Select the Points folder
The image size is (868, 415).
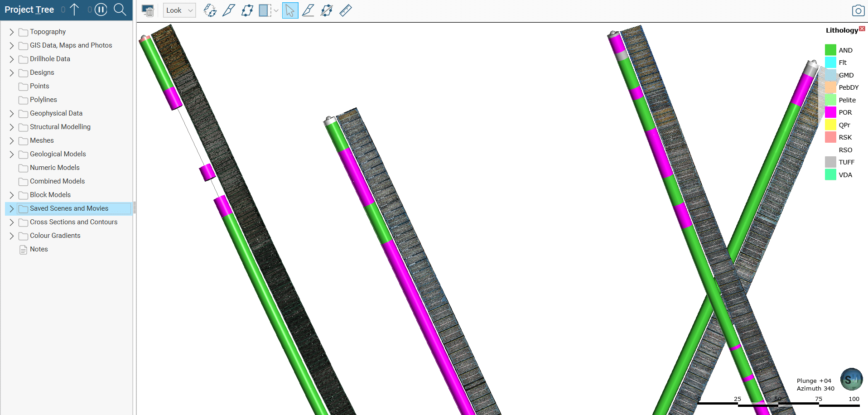[x=39, y=86]
